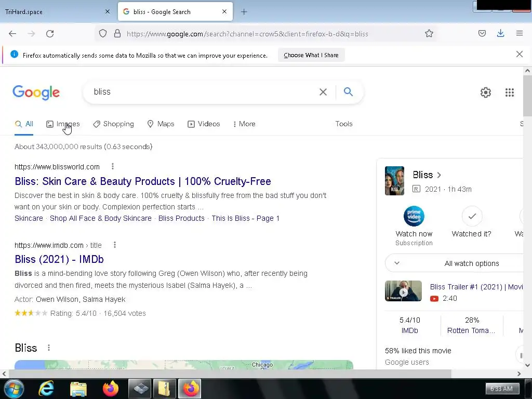
Task: Save page to Pocket
Action: click(x=482, y=33)
